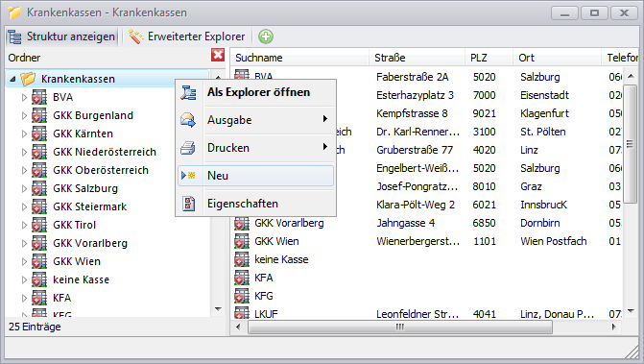Select Neu in context menu
This screenshot has width=644, height=364.
click(256, 176)
